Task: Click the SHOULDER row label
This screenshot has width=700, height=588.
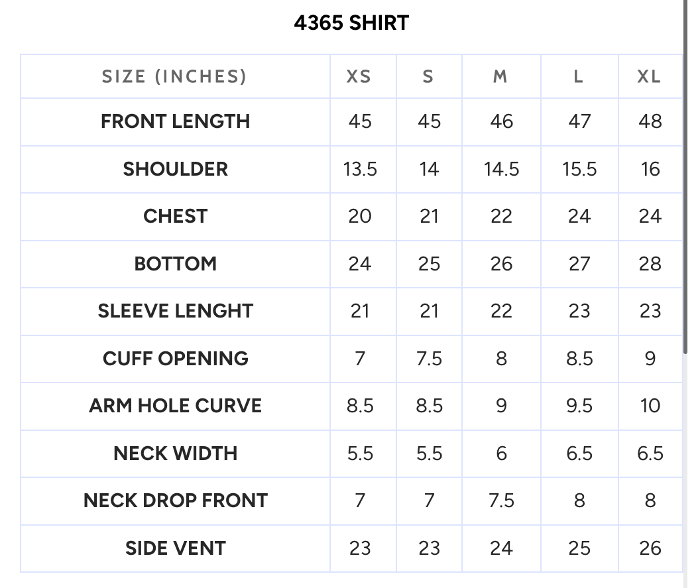Action: point(176,169)
